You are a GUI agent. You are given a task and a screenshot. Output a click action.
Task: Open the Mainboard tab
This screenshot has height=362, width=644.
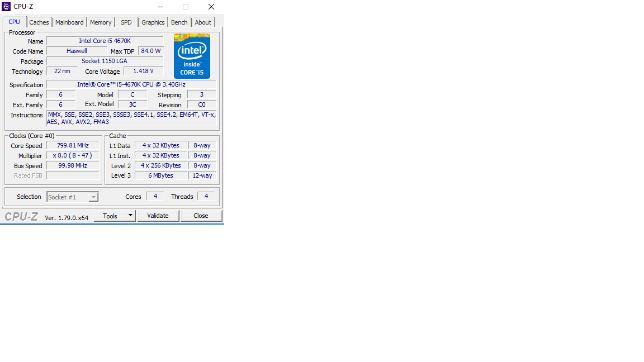[69, 22]
